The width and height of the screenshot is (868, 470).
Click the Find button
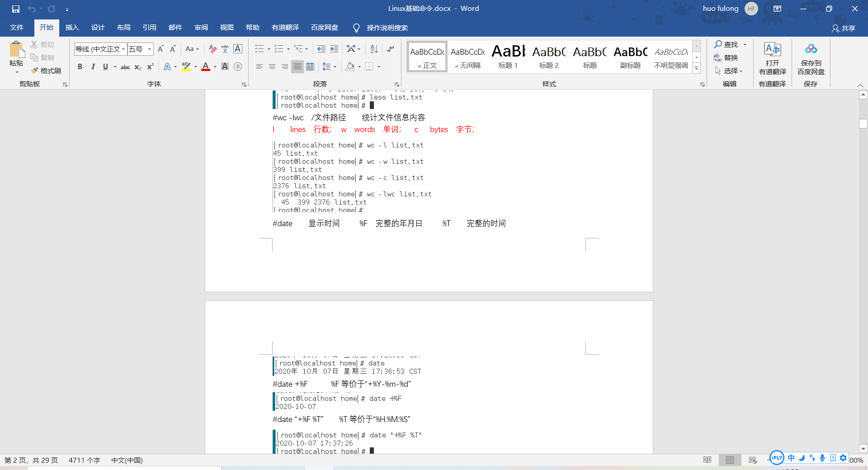coord(726,44)
